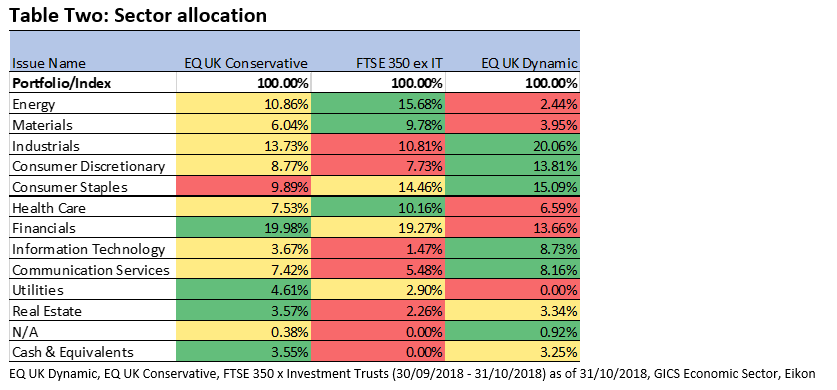The width and height of the screenshot is (837, 390).
Task: Select the Industrials 20.06% green cell
Action: [x=512, y=145]
